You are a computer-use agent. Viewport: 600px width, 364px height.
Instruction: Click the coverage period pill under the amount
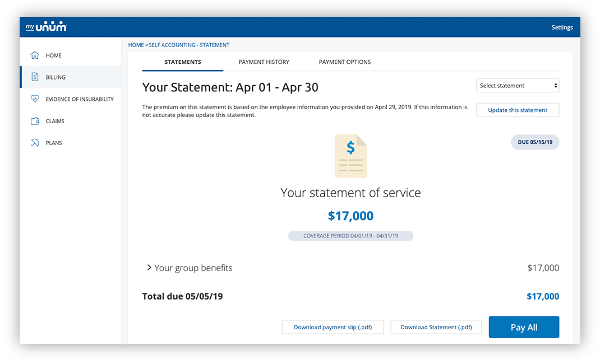350,236
